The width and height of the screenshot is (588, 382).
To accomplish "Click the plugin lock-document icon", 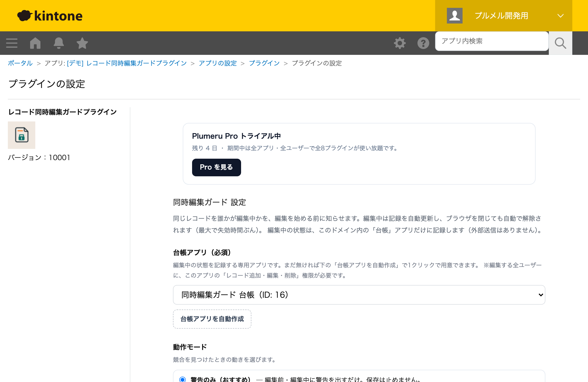I will click(22, 135).
